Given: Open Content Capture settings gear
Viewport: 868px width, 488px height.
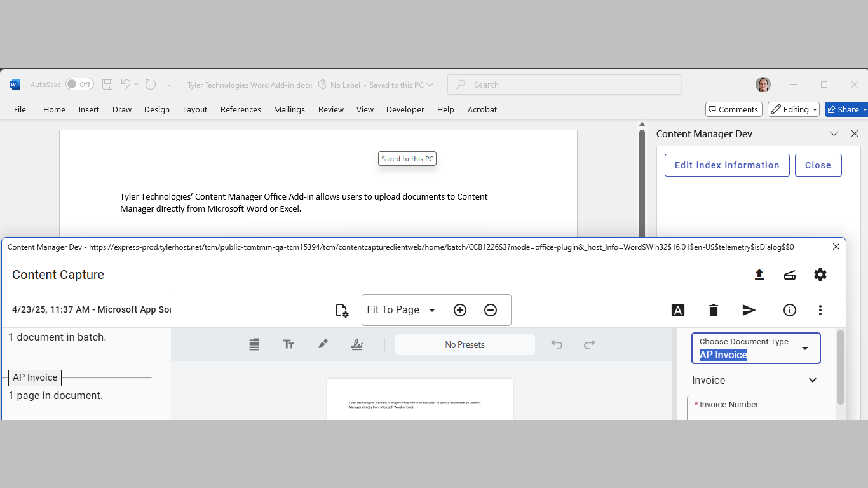Looking at the screenshot, I should [820, 274].
